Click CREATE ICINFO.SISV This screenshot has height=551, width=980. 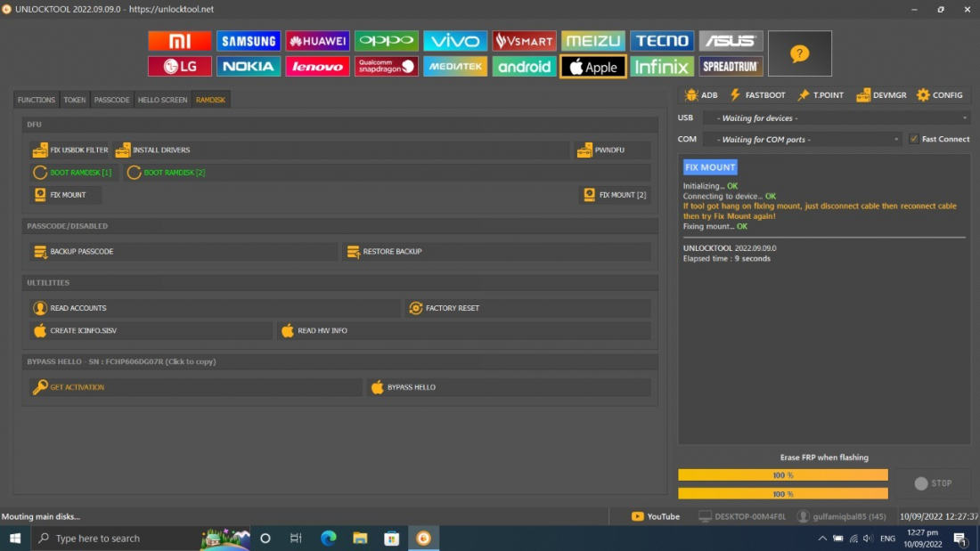click(x=151, y=330)
